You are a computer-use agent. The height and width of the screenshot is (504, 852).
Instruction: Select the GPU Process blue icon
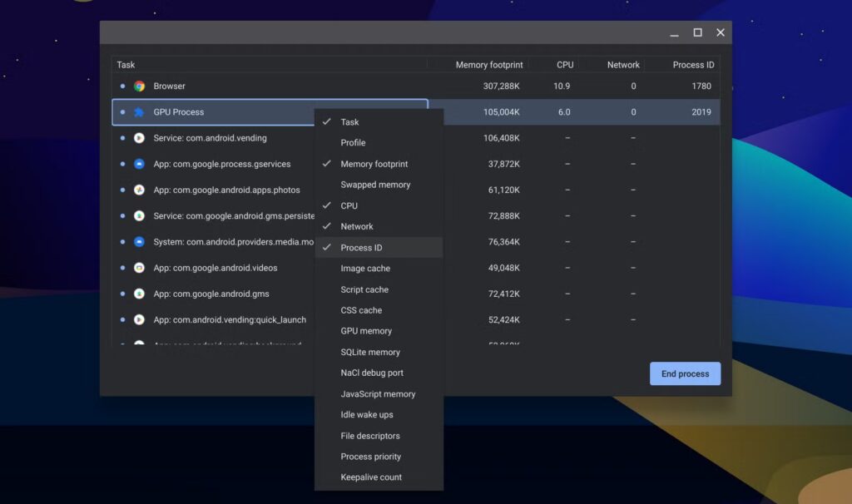[140, 111]
